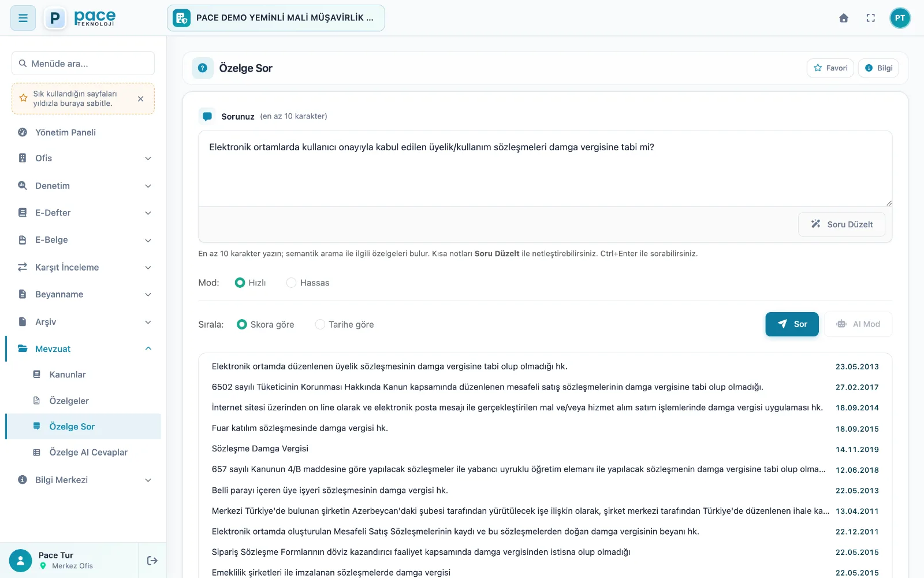Open the Kanunlar submenu item
This screenshot has height=578, width=924.
pyautogui.click(x=83, y=375)
